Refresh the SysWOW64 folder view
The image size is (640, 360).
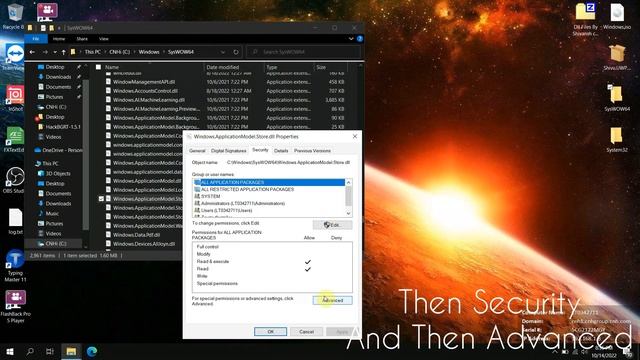click(x=236, y=52)
